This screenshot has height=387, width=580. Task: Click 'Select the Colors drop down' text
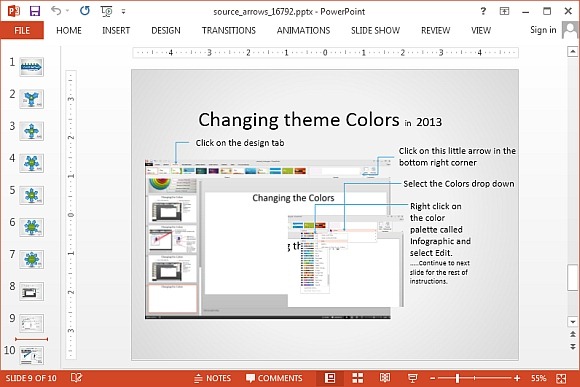click(459, 184)
